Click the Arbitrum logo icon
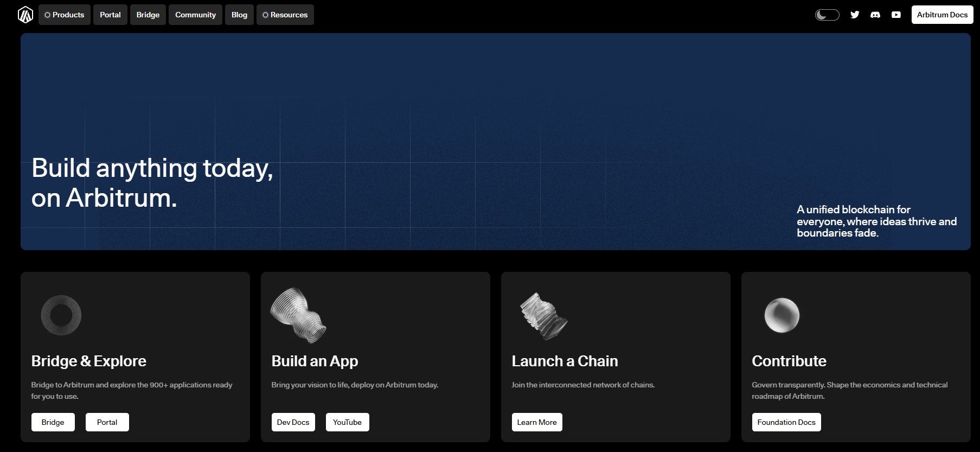 25,15
